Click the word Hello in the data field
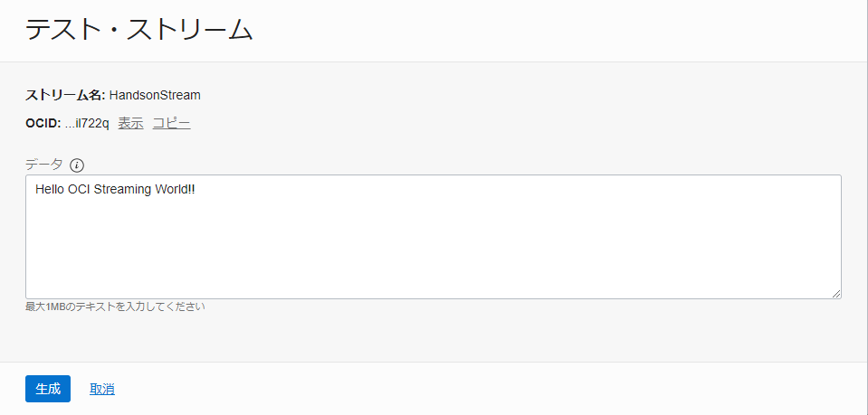Image resolution: width=868 pixels, height=415 pixels. point(50,189)
